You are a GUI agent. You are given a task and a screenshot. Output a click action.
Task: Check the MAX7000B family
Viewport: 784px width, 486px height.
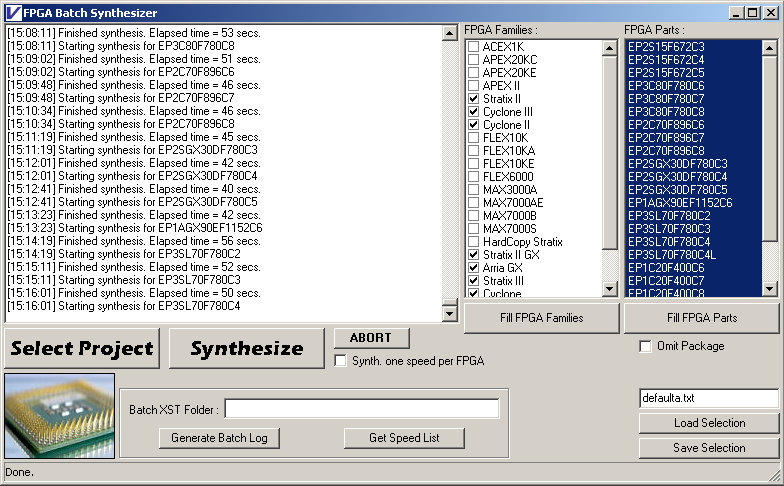(474, 216)
